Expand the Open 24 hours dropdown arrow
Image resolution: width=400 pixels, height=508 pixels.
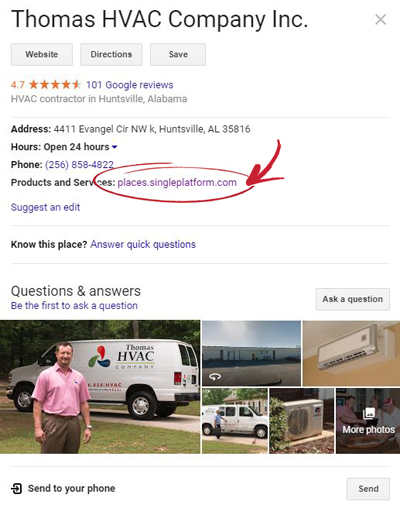pyautogui.click(x=114, y=147)
